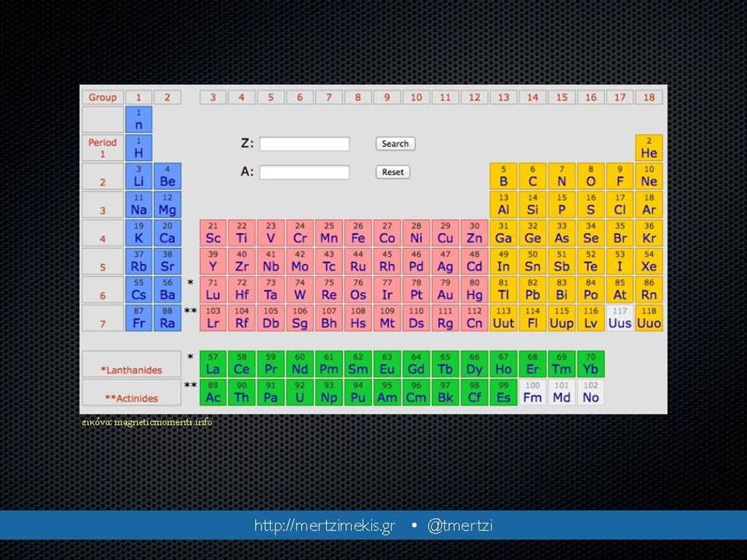This screenshot has height=560, width=747.
Task: Click the Einsteinium (Es) cell
Action: point(503,392)
